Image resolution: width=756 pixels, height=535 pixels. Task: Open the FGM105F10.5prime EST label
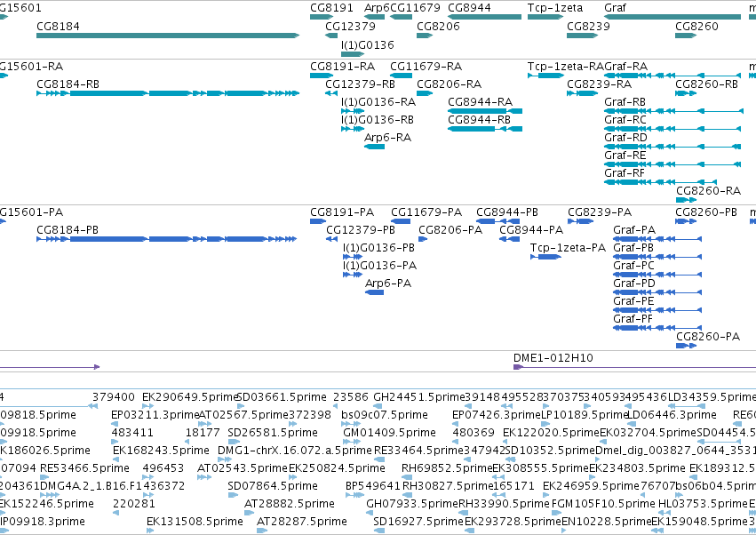click(x=603, y=504)
